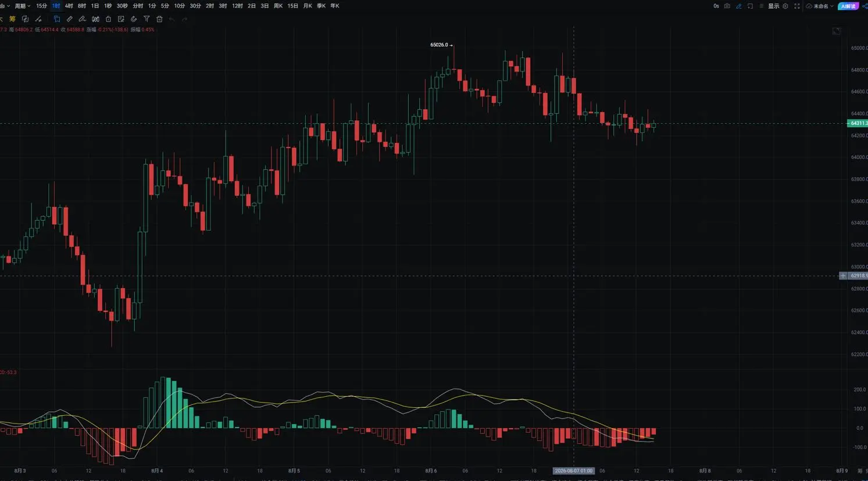Click the link-chart icon beside 筹

[x=25, y=19]
